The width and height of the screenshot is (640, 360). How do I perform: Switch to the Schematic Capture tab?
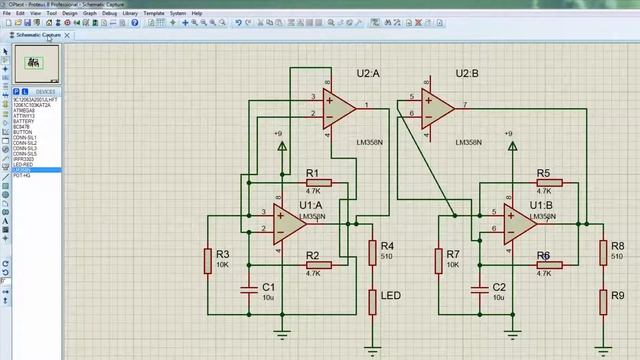coord(38,36)
